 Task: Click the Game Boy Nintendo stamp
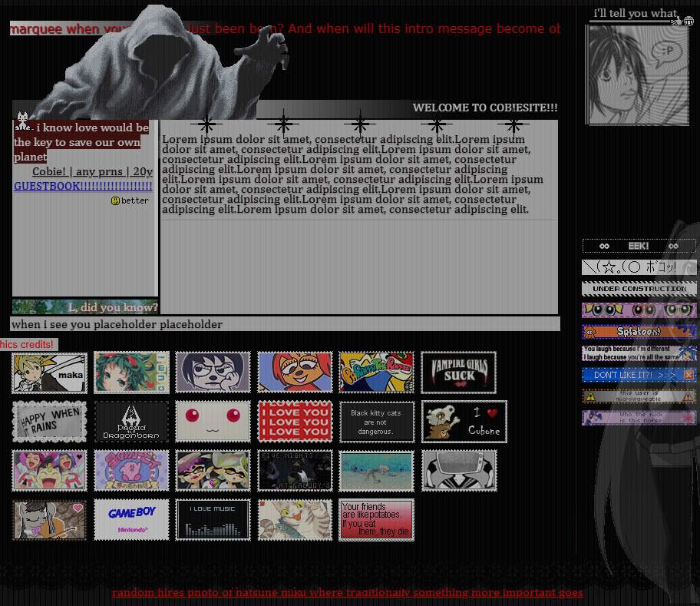(x=131, y=520)
